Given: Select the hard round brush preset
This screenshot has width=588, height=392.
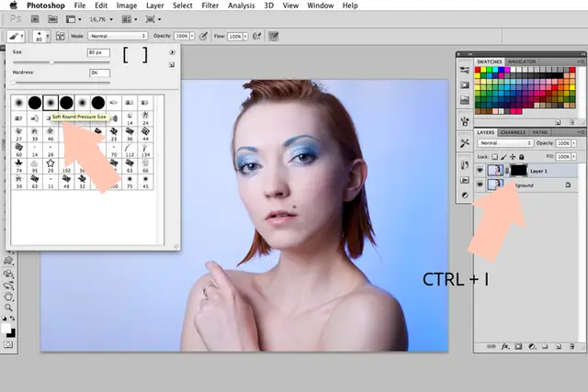Looking at the screenshot, I should coord(34,102).
